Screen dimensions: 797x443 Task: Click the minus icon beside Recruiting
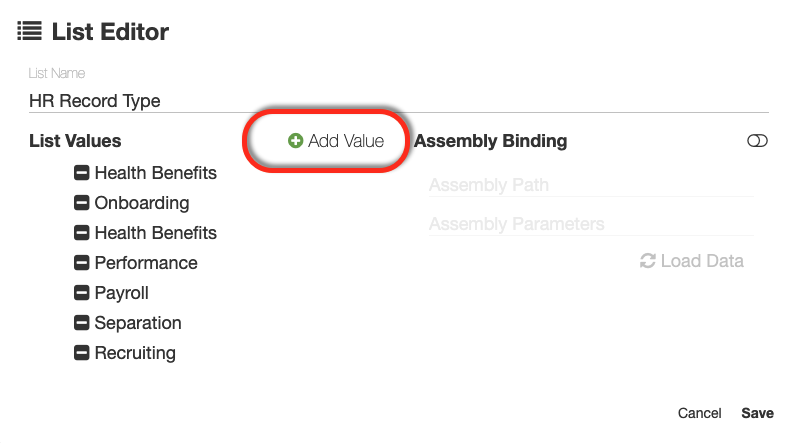coord(82,353)
